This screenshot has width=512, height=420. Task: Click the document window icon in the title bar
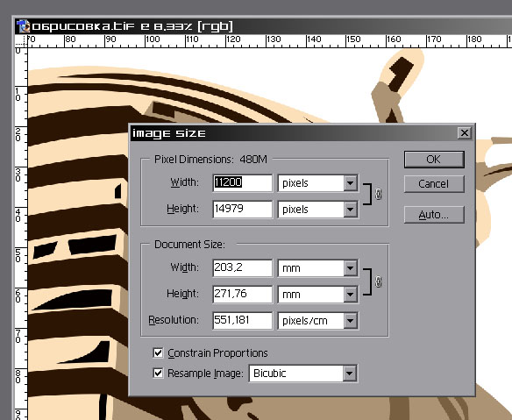[23, 26]
